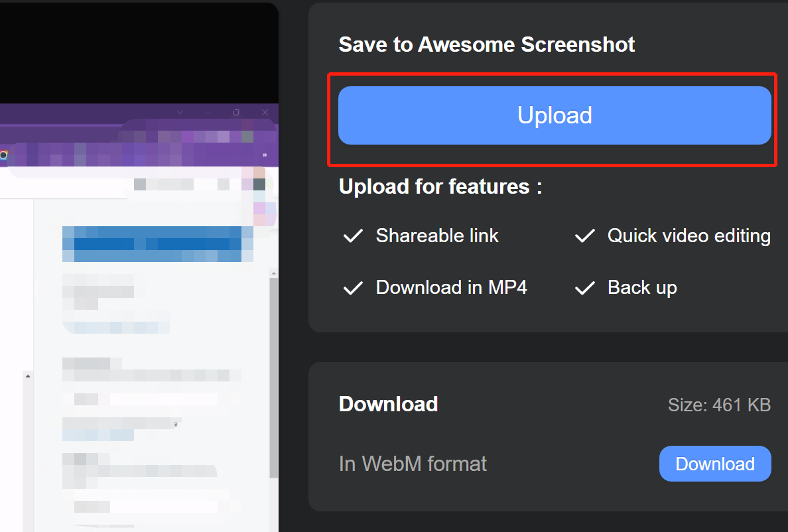The height and width of the screenshot is (532, 788).
Task: Click the Upload button
Action: pos(555,115)
